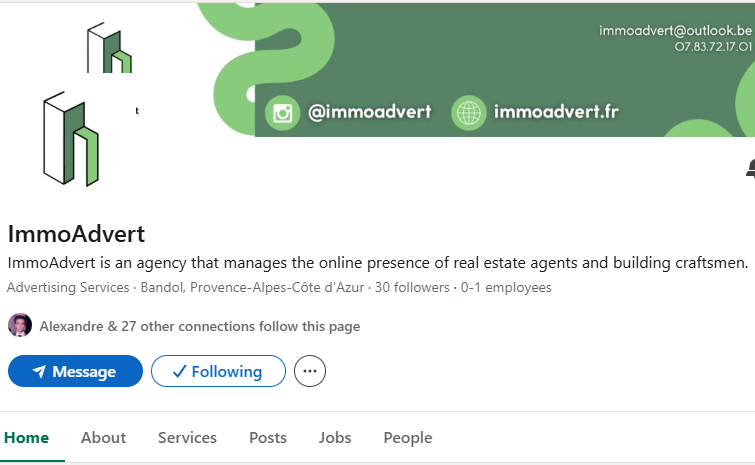Click the @immoadvert Instagram handle
This screenshot has height=465, width=755.
point(370,112)
